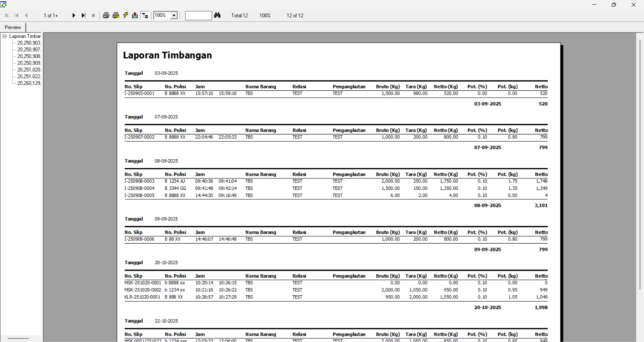Viewport: 644px width, 342px height.
Task: Open printer setup with lock-printer icon
Action: pos(116,15)
